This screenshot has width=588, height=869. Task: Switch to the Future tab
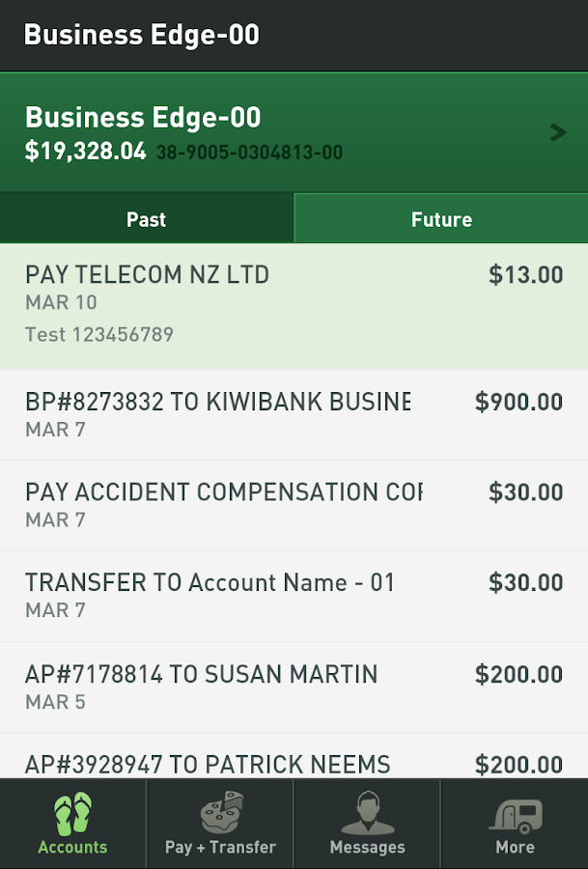[441, 219]
